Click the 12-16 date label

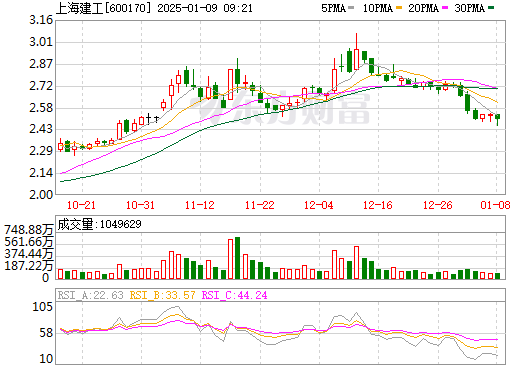(x=378, y=205)
